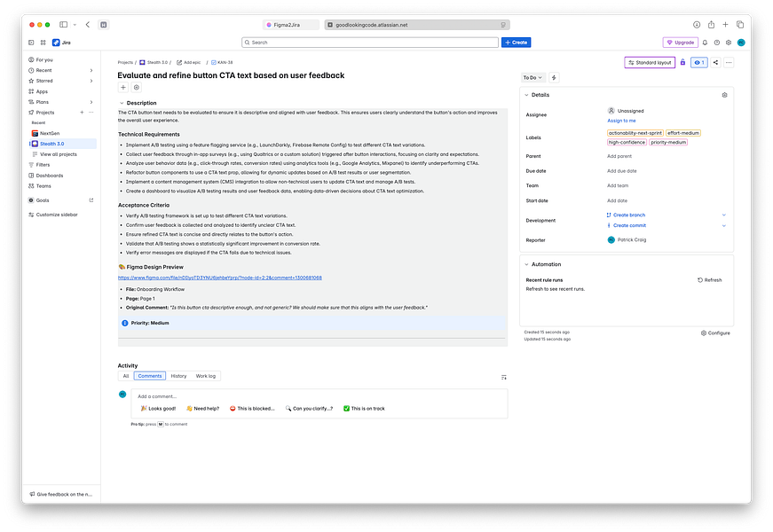The width and height of the screenshot is (773, 532).
Task: Click the Jira logo in the sidebar header
Action: pos(57,42)
